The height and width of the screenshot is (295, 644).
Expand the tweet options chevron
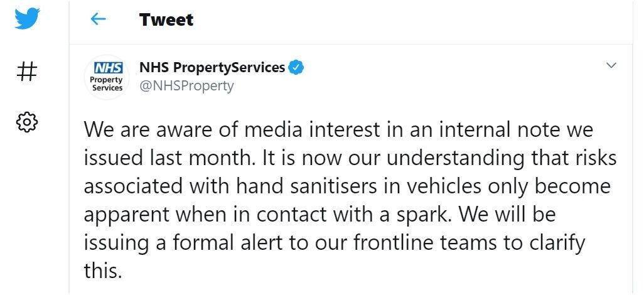point(611,65)
